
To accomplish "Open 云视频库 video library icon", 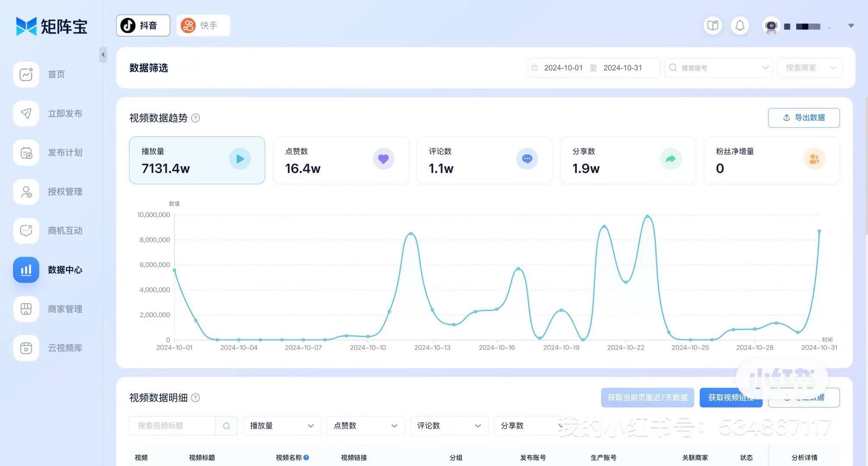I will tap(26, 348).
